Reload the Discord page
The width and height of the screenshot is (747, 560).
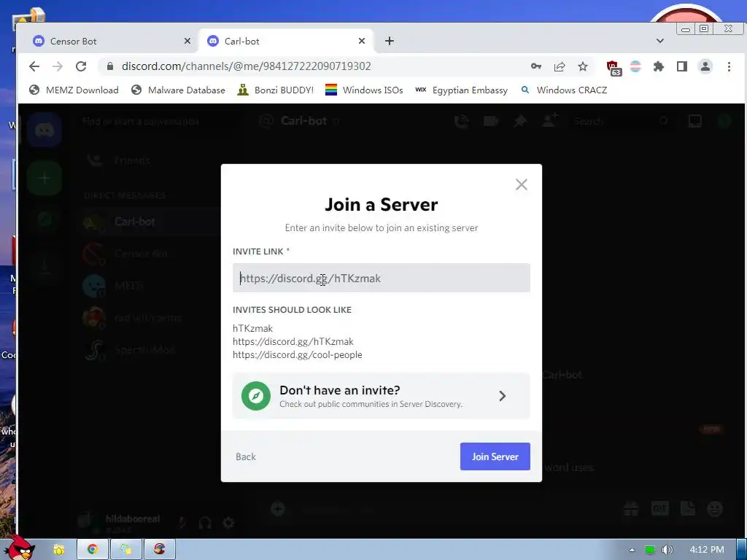point(81,66)
